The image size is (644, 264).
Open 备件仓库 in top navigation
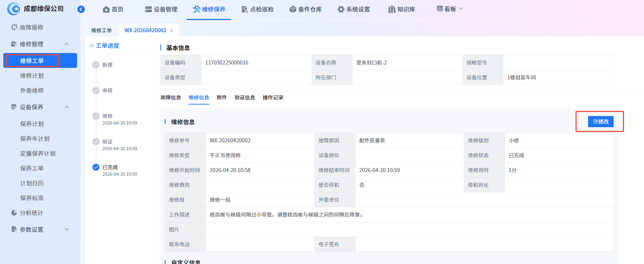pyautogui.click(x=310, y=9)
